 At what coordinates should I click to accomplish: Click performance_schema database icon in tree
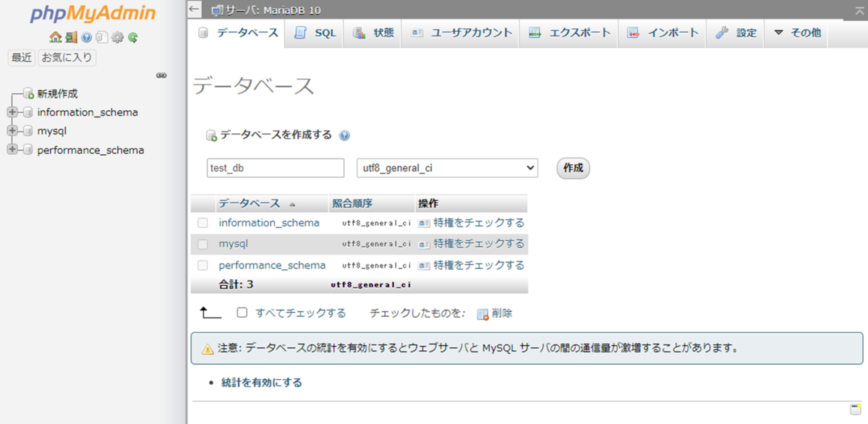point(28,150)
